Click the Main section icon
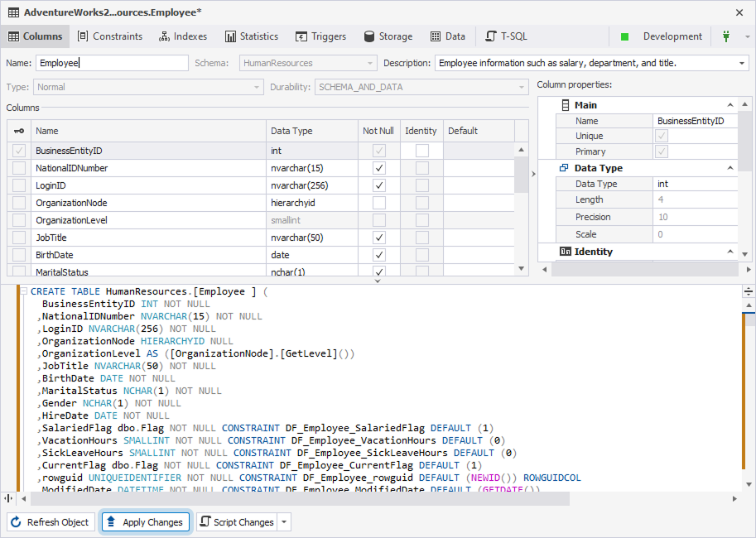Image resolution: width=756 pixels, height=538 pixels. pos(565,105)
